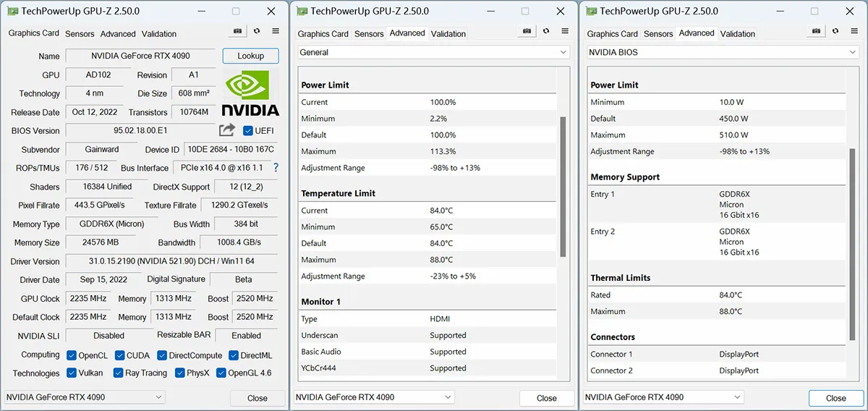Click the screenshot camera icon in right window

(815, 31)
